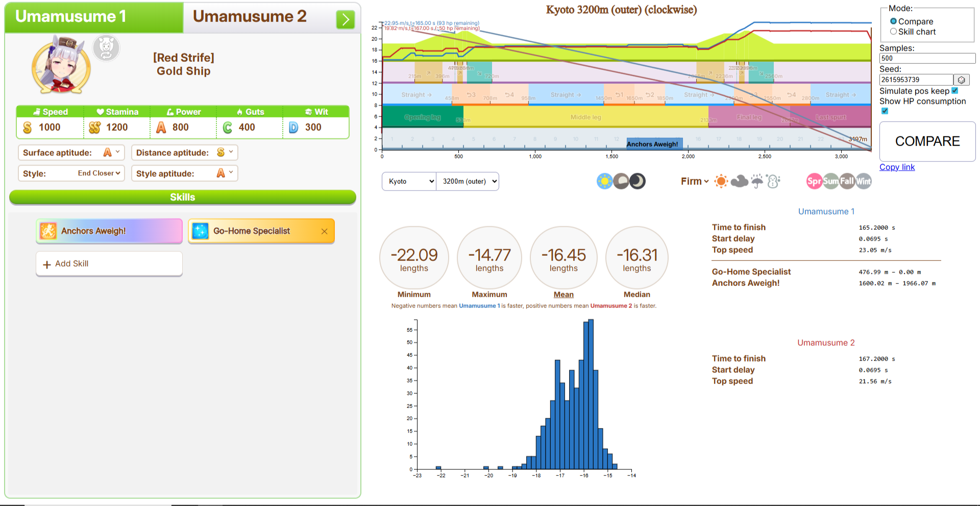Remove the Go-Home Specialist skill
Screen dimensions: 980x506
click(324, 231)
